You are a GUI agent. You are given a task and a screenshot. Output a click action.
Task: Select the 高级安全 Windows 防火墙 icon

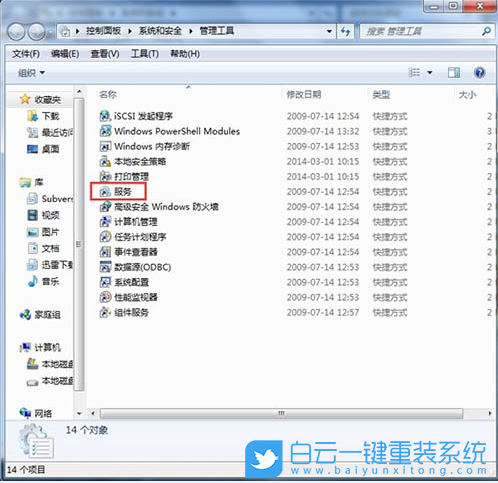105,207
